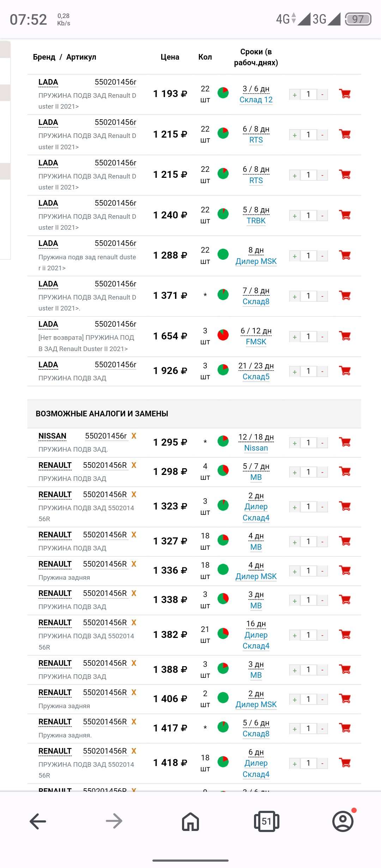
Task: Go back with browser back arrow
Action: click(38, 821)
